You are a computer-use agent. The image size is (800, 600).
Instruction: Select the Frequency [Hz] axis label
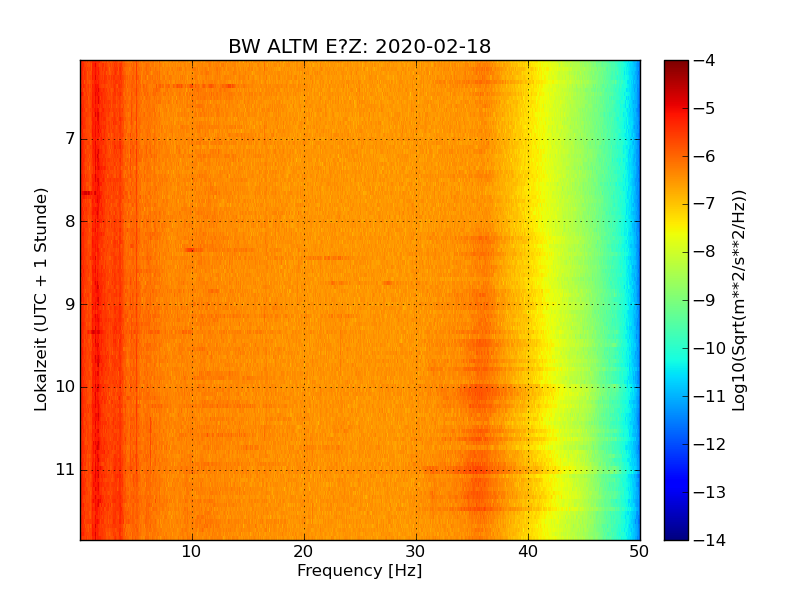click(x=360, y=570)
